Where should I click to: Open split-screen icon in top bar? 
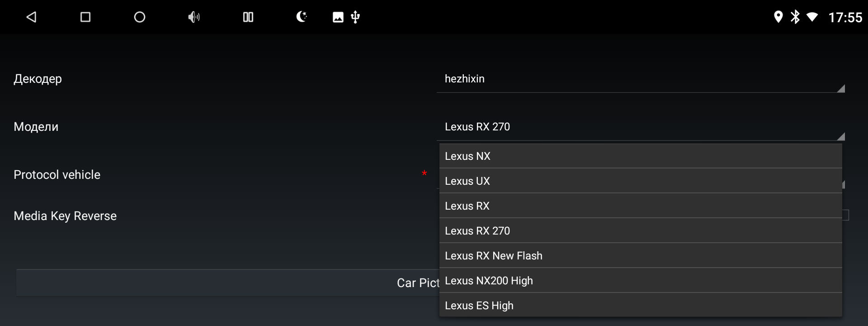click(248, 17)
